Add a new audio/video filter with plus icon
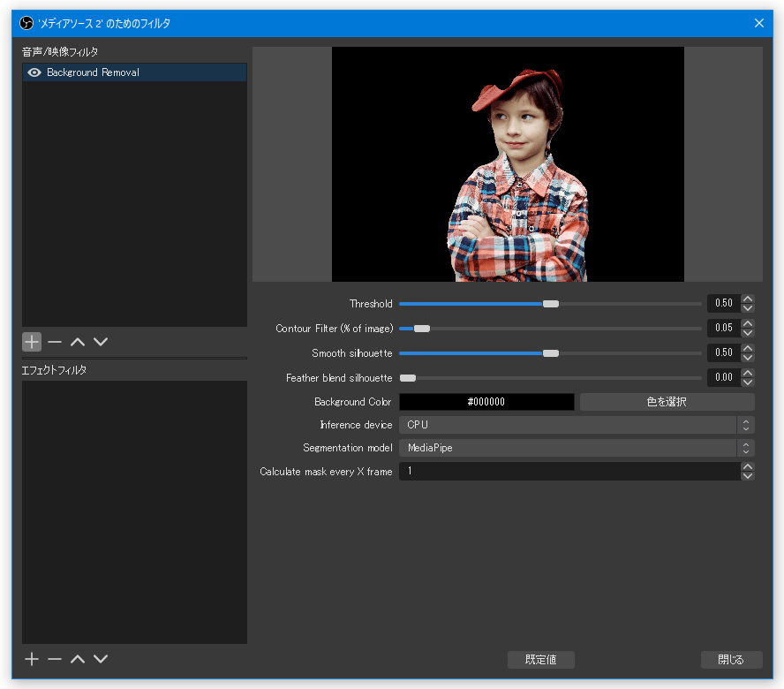The image size is (784, 689). [32, 342]
